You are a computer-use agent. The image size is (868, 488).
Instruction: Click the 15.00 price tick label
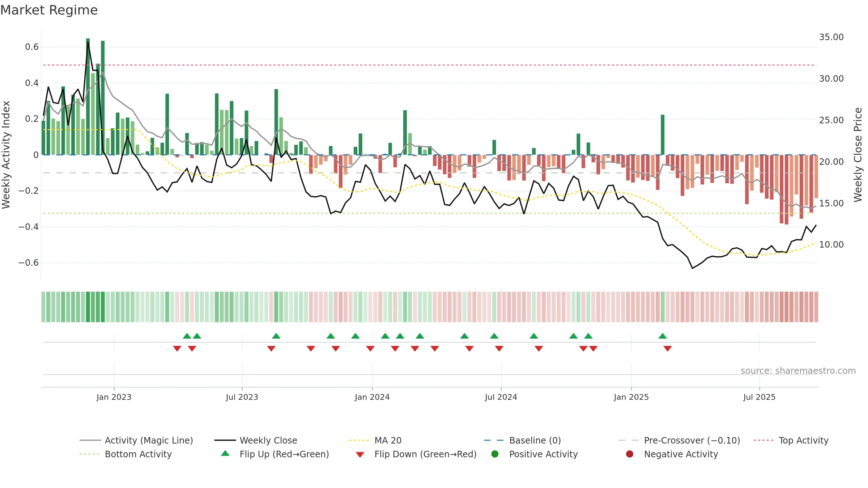coord(831,203)
